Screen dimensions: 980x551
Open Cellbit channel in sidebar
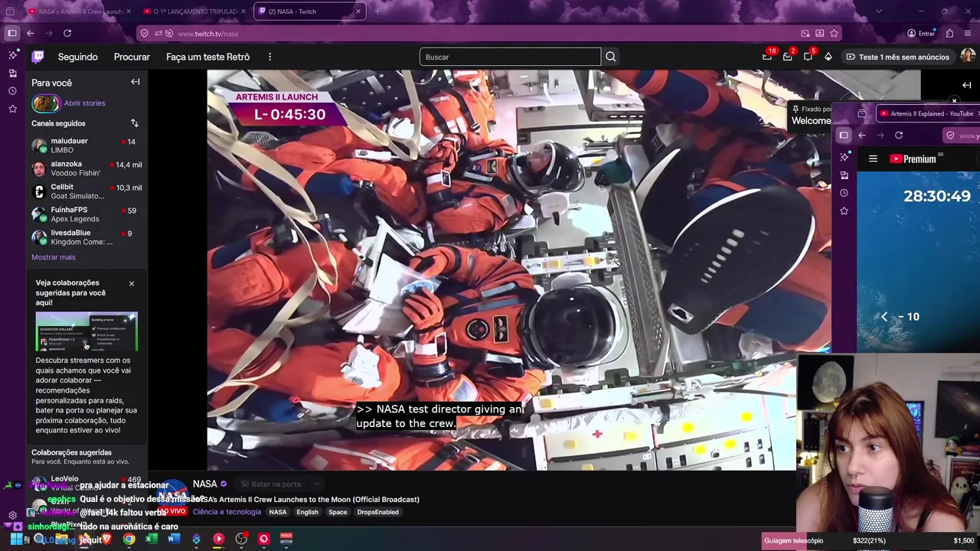[86, 191]
